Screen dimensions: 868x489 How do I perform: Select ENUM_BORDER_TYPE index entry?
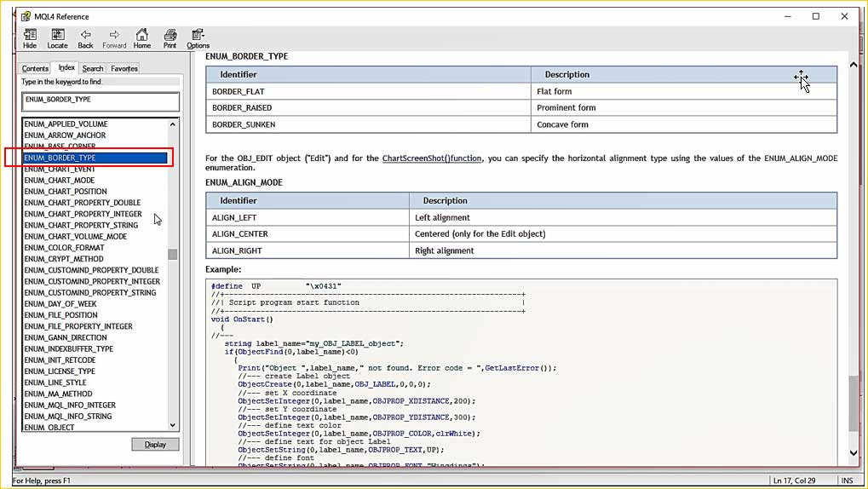[95, 158]
